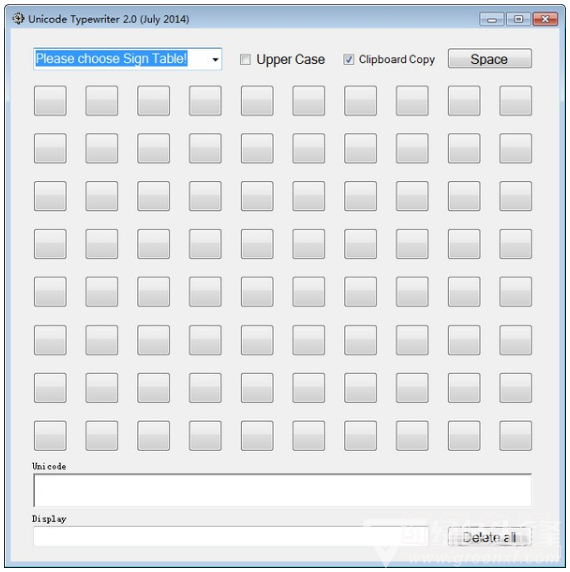The width and height of the screenshot is (570, 572).
Task: Click inside the Display text field
Action: pyautogui.click(x=231, y=537)
